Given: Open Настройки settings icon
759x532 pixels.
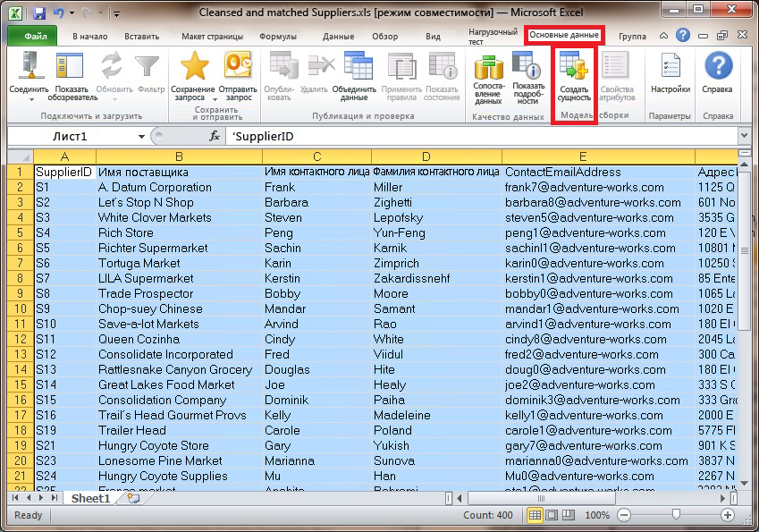Looking at the screenshot, I should (x=670, y=65).
